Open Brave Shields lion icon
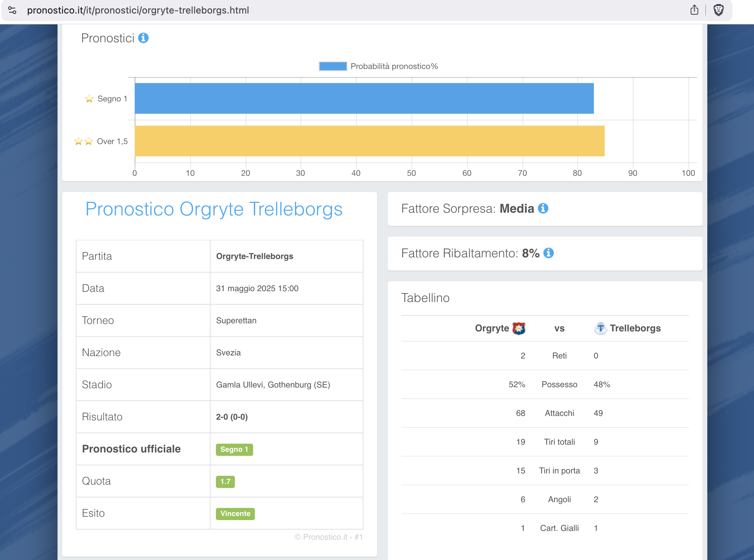Image resolution: width=754 pixels, height=560 pixels. coord(718,10)
